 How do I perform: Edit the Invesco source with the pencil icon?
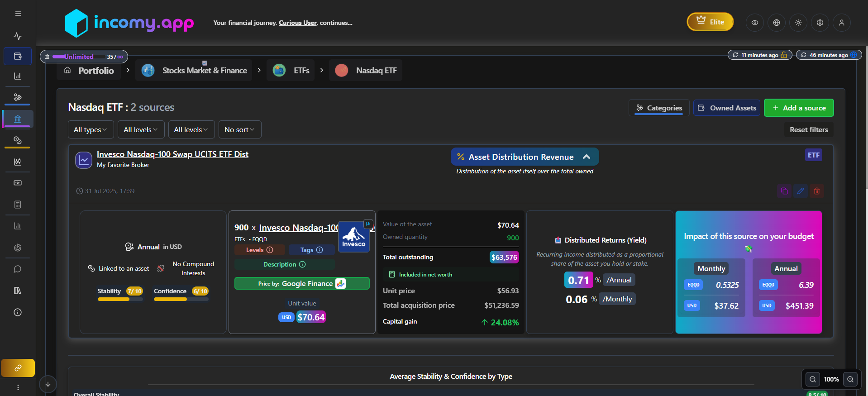point(801,191)
